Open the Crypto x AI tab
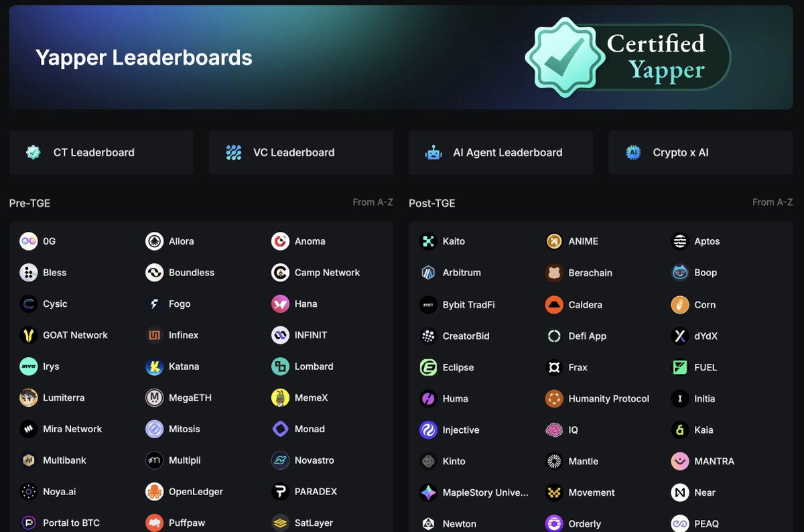This screenshot has height=532, width=804. pos(700,153)
